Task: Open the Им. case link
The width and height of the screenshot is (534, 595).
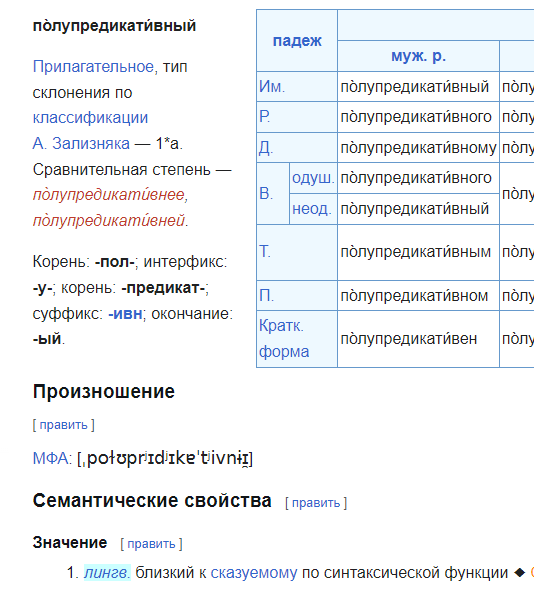Action: (272, 87)
